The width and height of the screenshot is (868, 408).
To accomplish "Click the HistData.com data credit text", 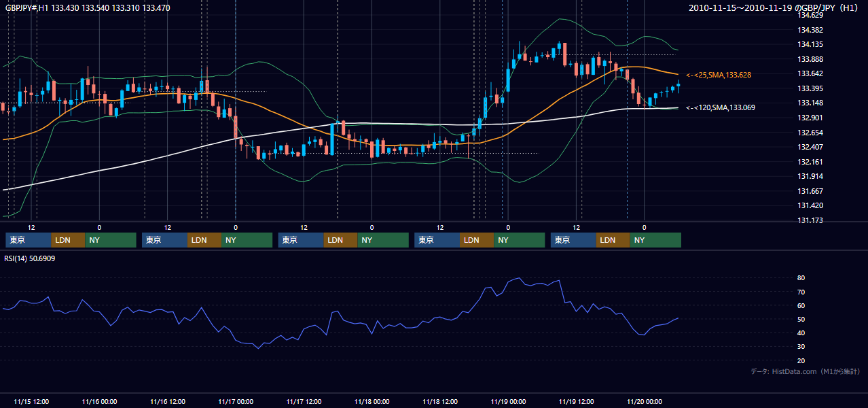I will pos(805,371).
